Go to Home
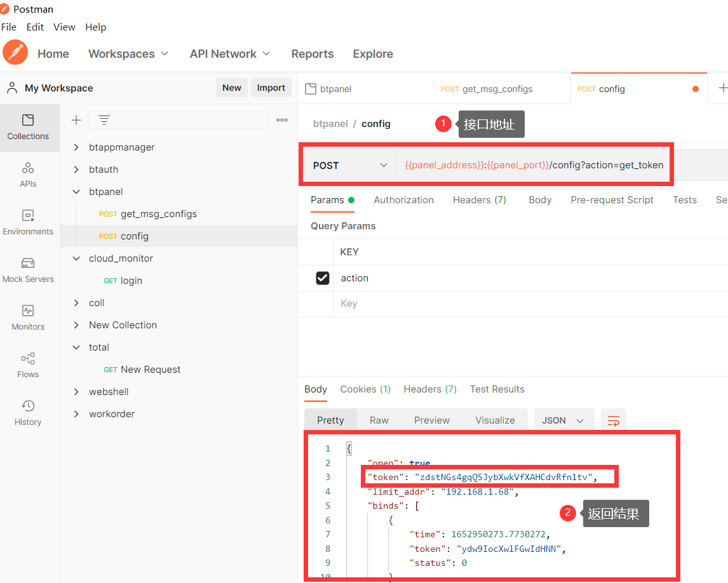728x583 pixels. coord(53,54)
